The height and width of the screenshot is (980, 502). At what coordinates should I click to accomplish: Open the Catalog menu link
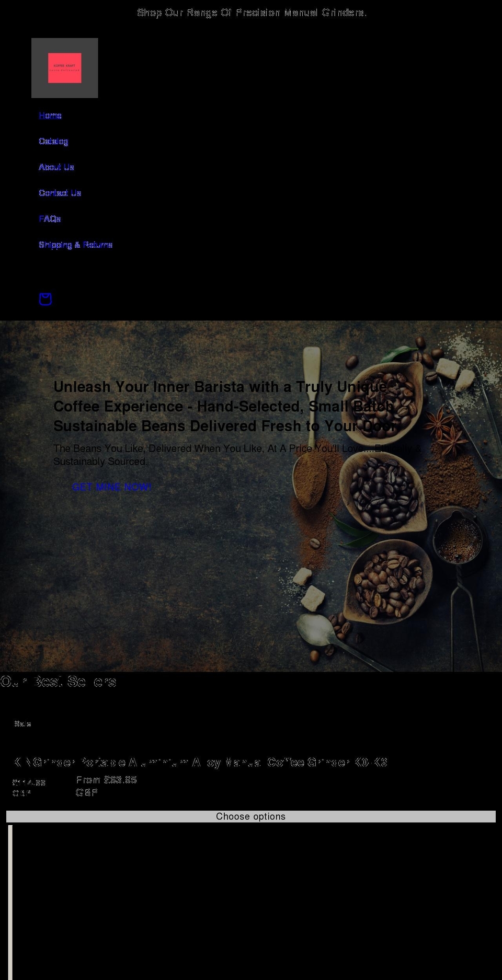pyautogui.click(x=53, y=141)
